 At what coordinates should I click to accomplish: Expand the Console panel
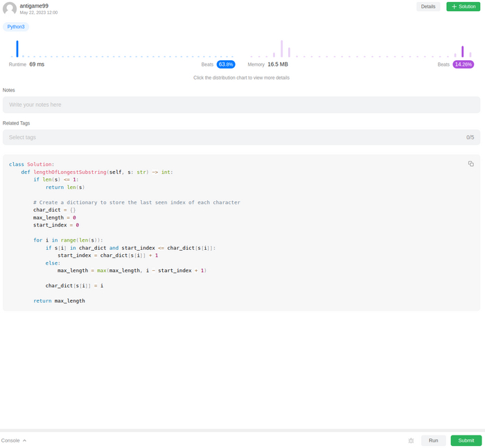point(14,440)
